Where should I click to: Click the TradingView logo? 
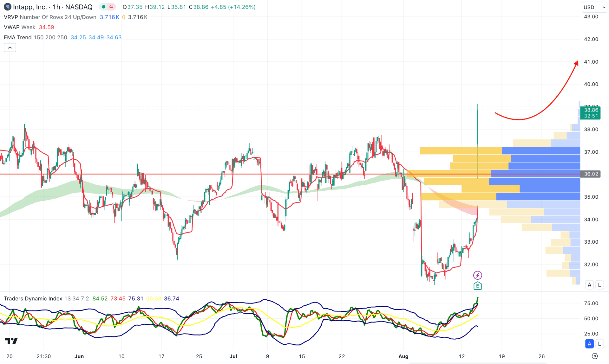(11, 341)
